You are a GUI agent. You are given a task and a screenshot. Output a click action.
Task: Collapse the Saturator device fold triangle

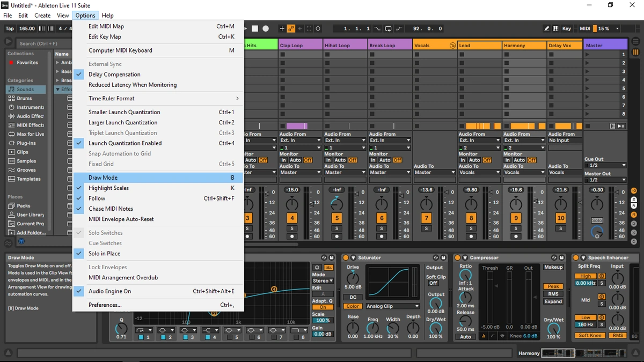(x=354, y=258)
